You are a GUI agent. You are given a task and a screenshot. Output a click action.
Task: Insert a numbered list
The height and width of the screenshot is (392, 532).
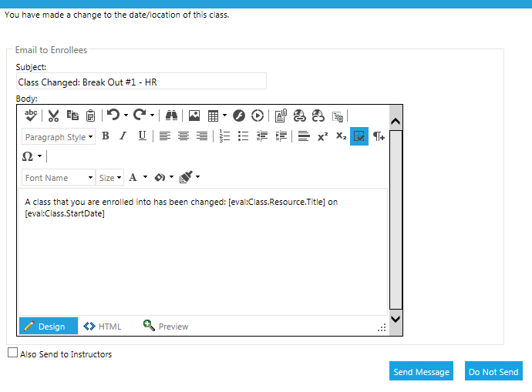tap(225, 136)
